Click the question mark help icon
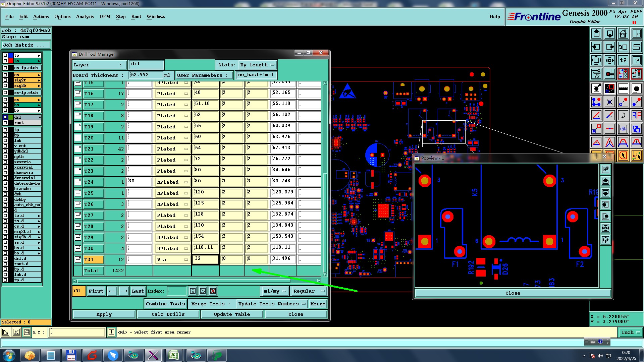This screenshot has height=362, width=644. tap(636, 60)
